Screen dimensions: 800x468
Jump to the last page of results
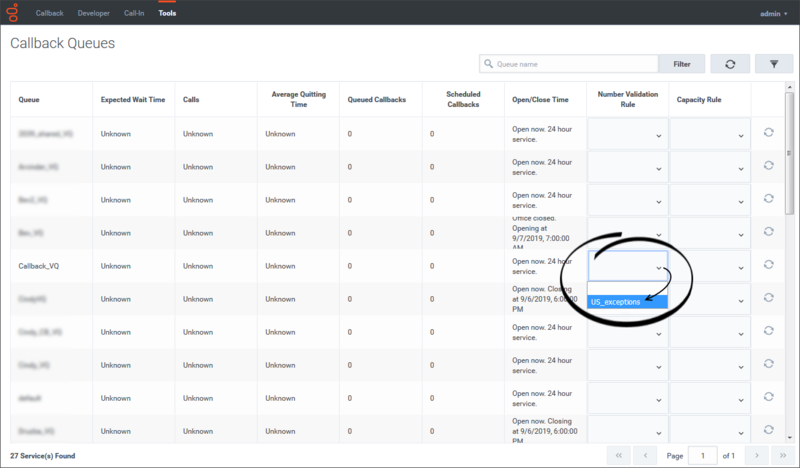[x=784, y=455]
